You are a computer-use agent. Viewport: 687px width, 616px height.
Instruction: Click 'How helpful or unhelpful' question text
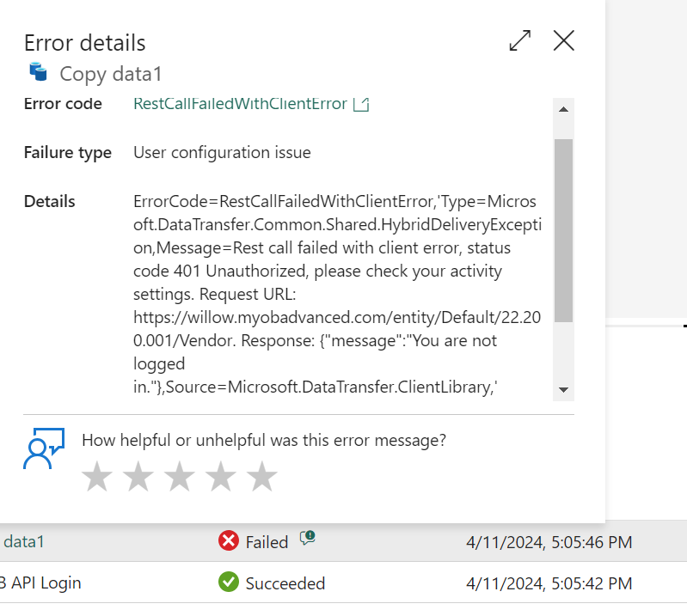[264, 440]
